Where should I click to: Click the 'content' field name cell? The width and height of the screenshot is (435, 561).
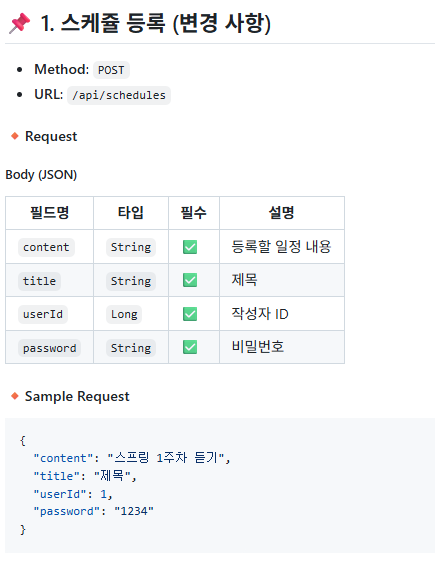(x=46, y=247)
